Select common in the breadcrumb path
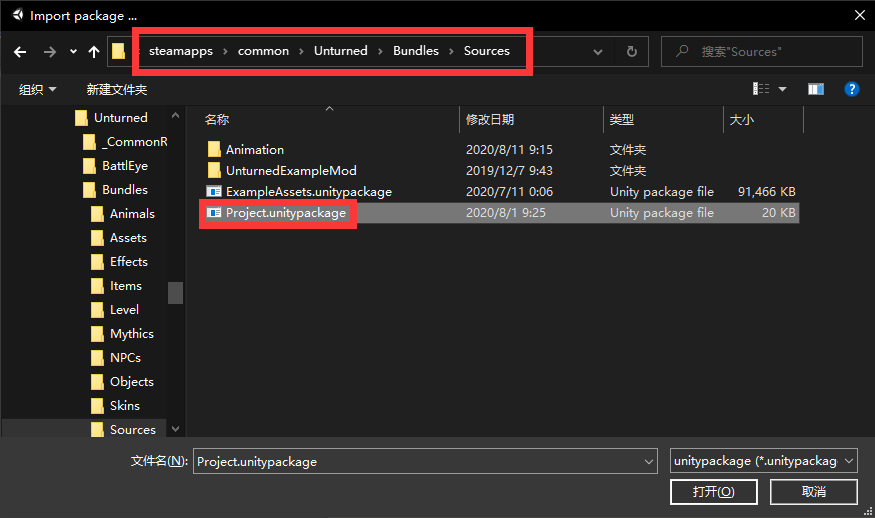 pyautogui.click(x=263, y=51)
